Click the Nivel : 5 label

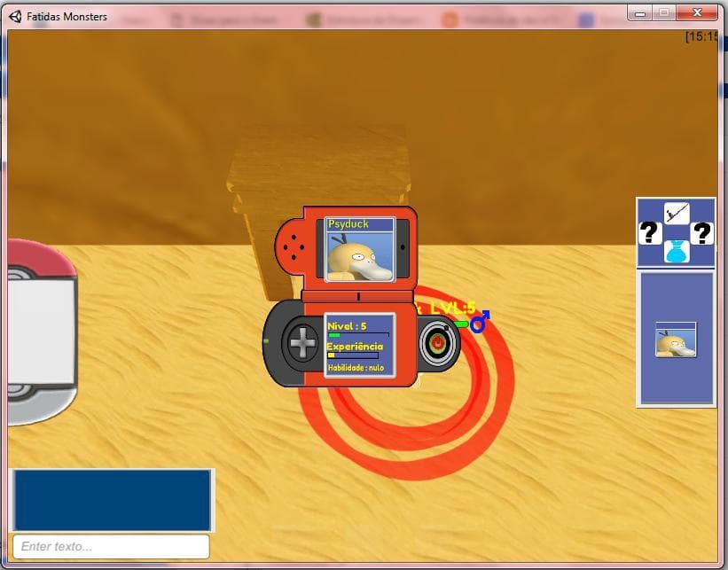click(347, 326)
